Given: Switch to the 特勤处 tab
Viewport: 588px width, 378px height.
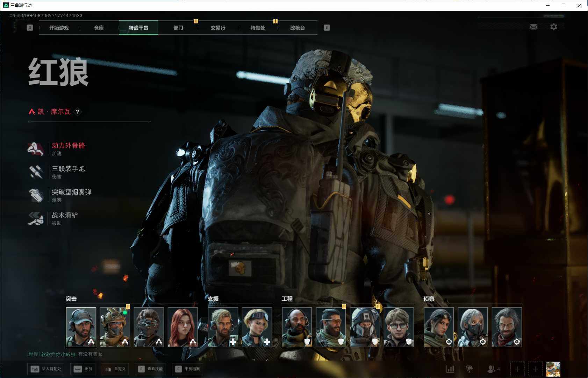Looking at the screenshot, I should tap(258, 28).
